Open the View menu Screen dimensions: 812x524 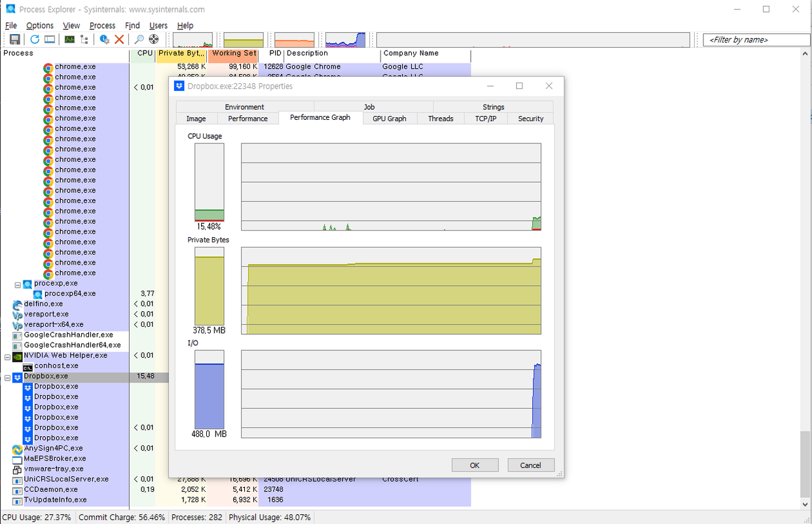(x=71, y=26)
